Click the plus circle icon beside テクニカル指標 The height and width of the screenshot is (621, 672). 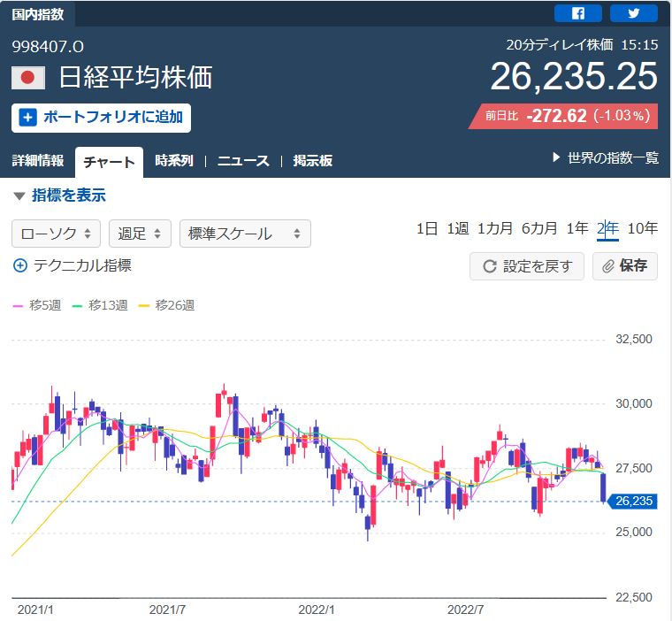pyautogui.click(x=20, y=265)
